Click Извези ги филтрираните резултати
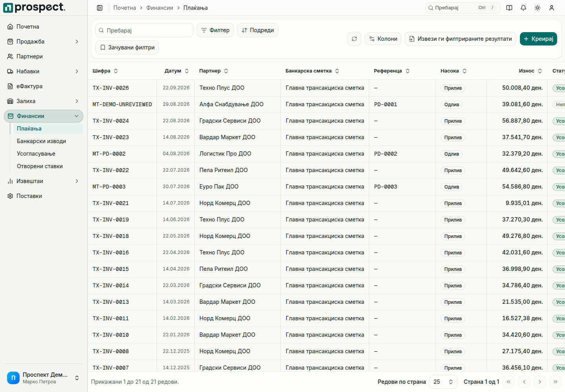565x392 pixels. (x=460, y=39)
